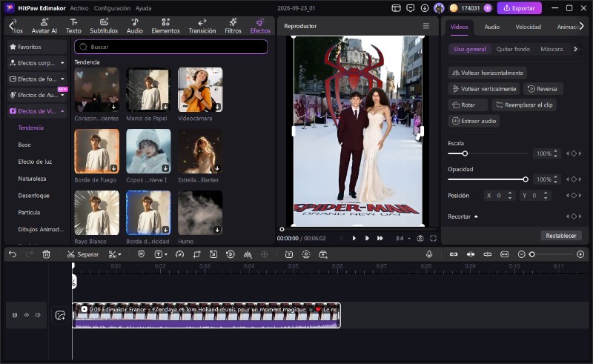Screen dimensions: 593x364
Task: Click the Extraer audio button
Action: tap(474, 121)
